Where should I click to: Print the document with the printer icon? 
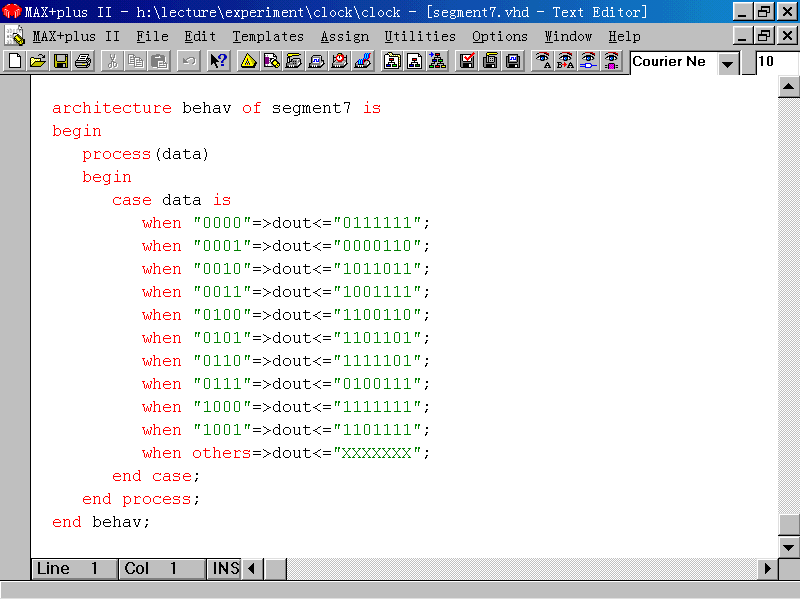pyautogui.click(x=83, y=61)
